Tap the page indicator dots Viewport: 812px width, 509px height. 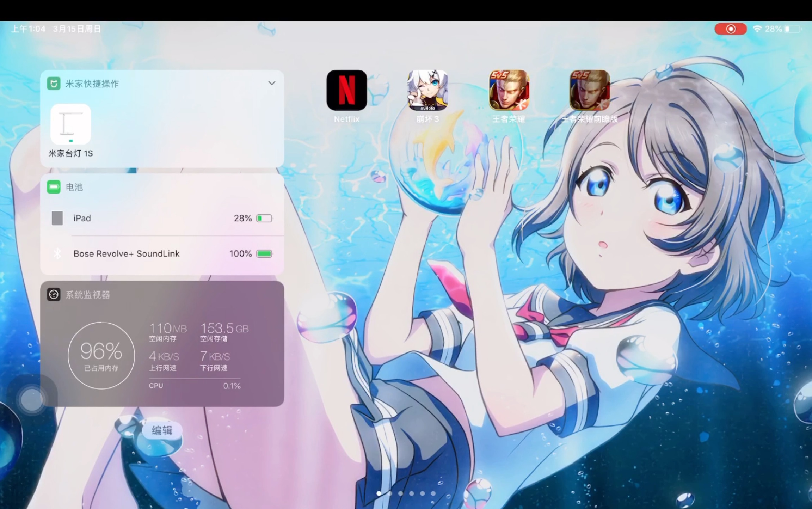[406, 493]
